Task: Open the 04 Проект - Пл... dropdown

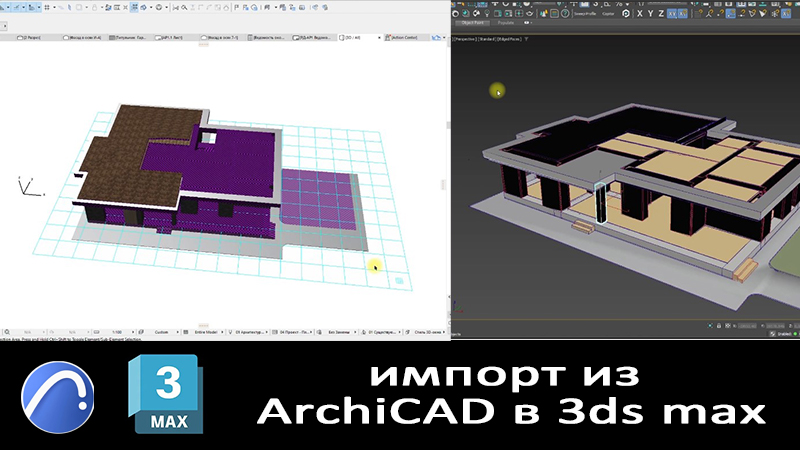Action: point(294,332)
